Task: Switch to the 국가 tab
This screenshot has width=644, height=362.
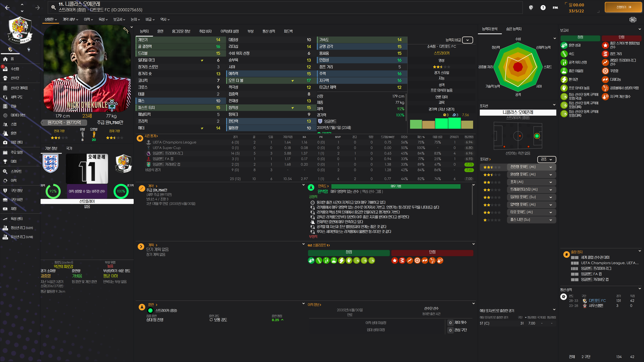Action: coord(69,148)
